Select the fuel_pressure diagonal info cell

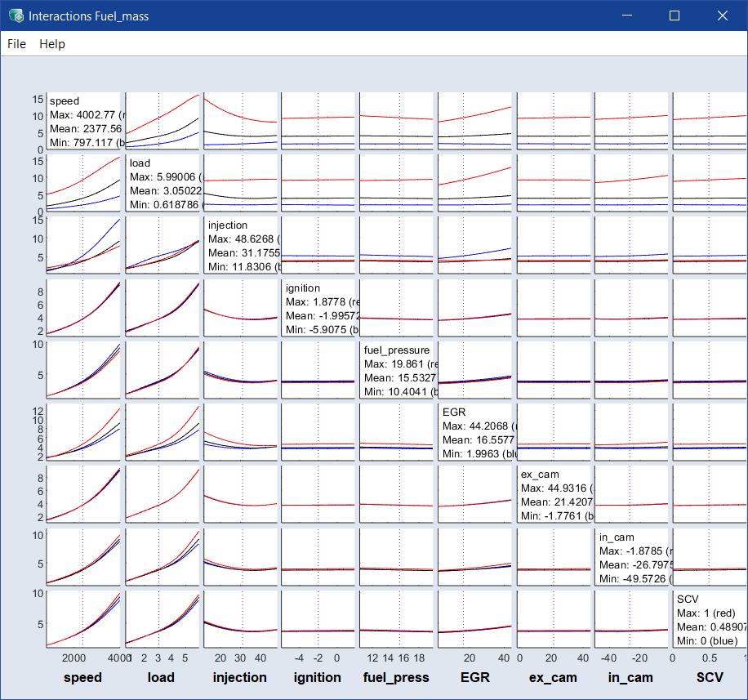pyautogui.click(x=398, y=370)
